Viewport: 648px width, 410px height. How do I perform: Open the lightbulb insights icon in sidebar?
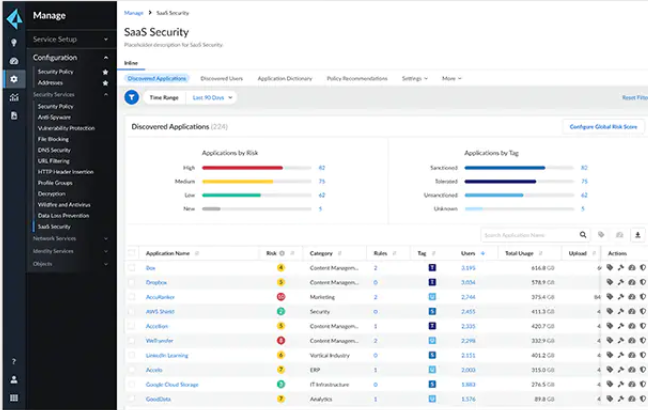click(x=14, y=43)
